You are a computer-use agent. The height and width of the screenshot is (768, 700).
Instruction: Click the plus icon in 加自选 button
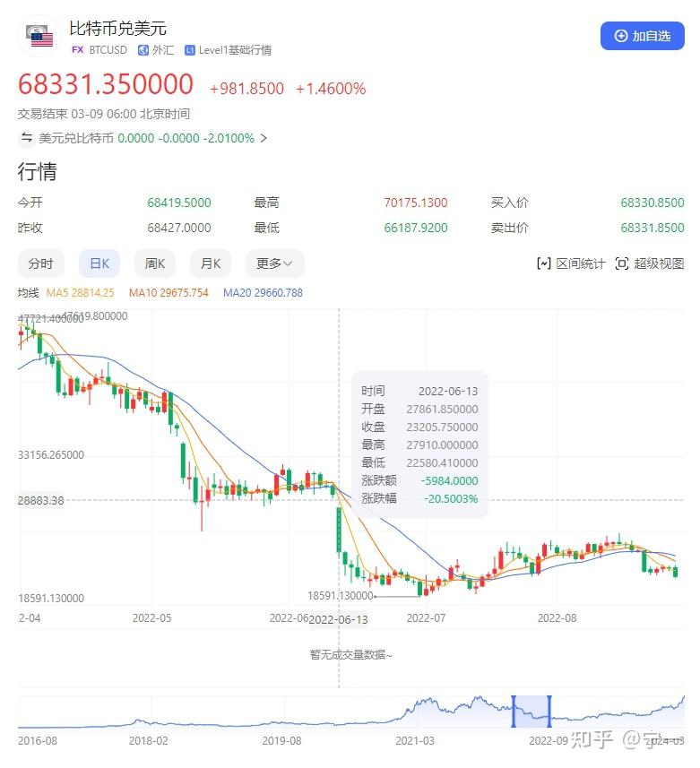(620, 36)
